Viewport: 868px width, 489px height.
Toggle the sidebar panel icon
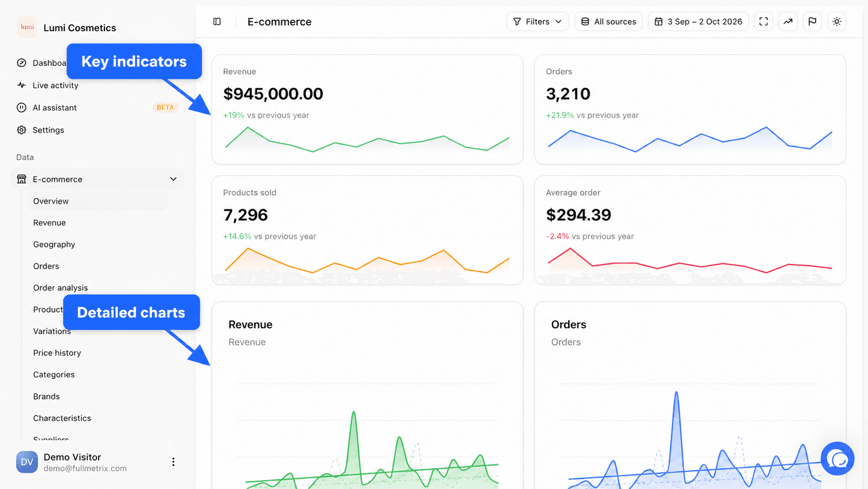point(217,21)
